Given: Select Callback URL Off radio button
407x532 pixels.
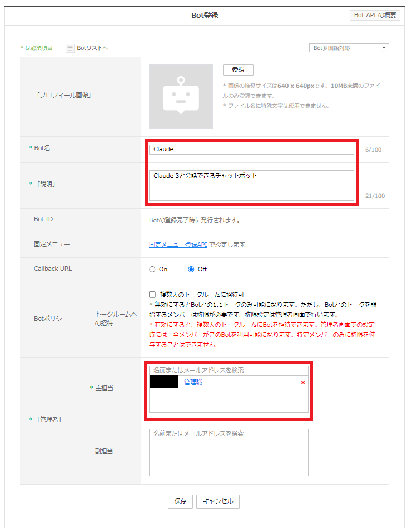Looking at the screenshot, I should click(191, 270).
